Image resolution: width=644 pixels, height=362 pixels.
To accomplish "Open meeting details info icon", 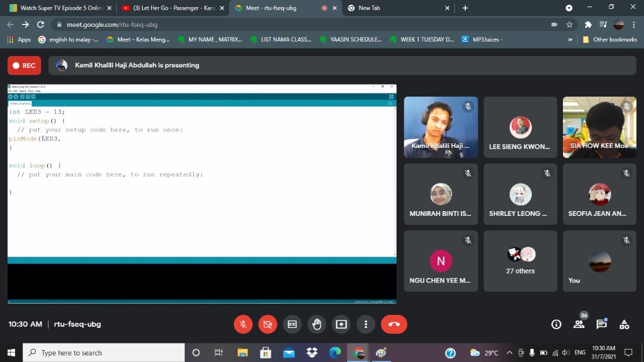I will (556, 324).
